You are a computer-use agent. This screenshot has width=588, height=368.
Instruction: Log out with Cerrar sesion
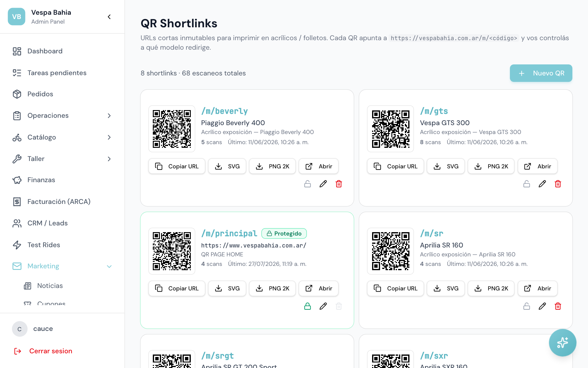point(43,351)
